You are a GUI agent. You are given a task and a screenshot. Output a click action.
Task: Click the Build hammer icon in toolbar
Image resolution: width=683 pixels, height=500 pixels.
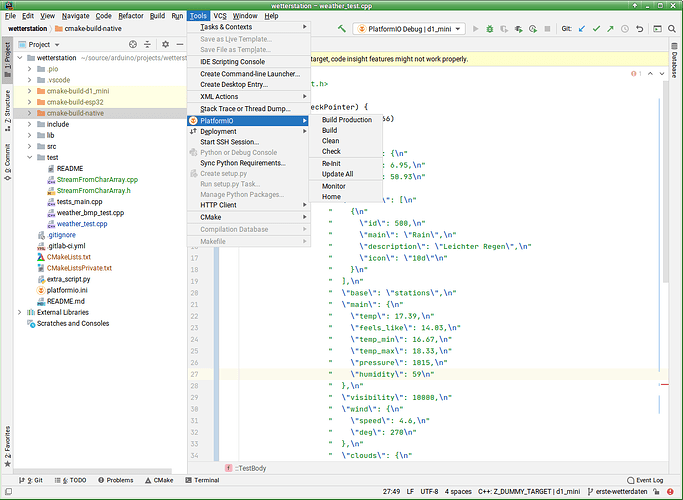pos(342,29)
